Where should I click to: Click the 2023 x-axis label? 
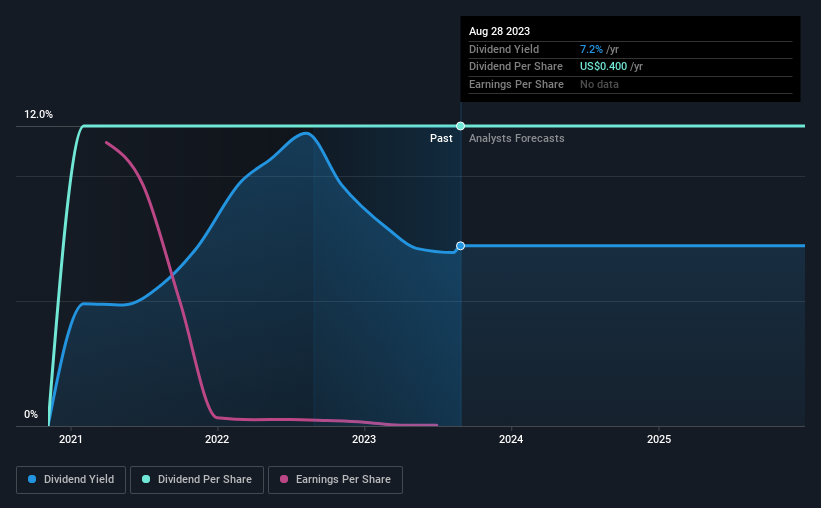pos(364,439)
